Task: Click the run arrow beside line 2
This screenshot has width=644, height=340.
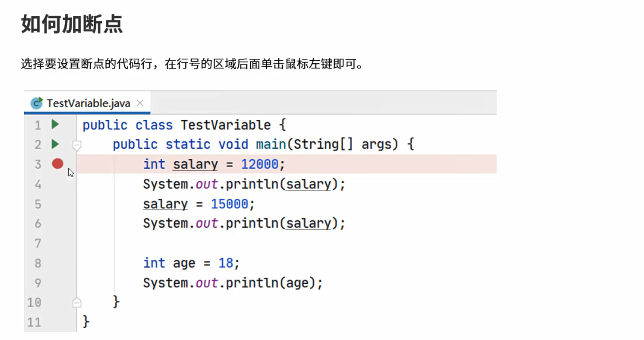Action: [55, 144]
